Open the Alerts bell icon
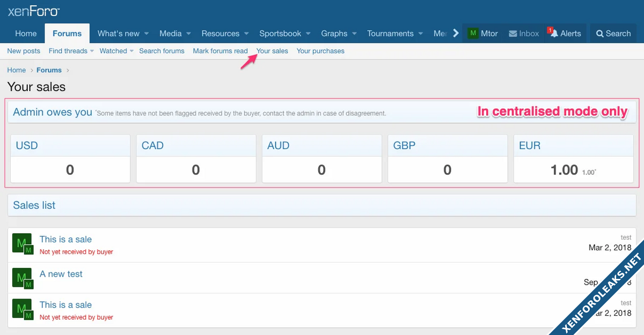The image size is (644, 335). click(554, 33)
